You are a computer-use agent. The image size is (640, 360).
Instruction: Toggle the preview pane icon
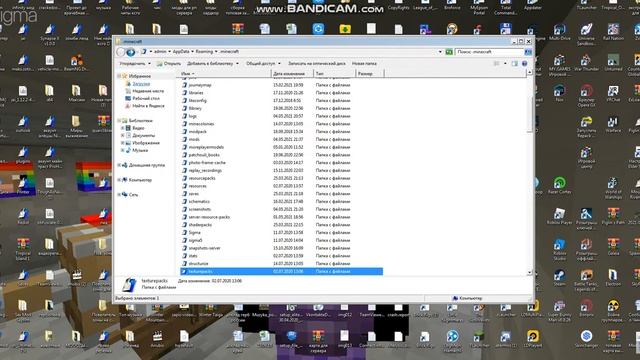514,64
